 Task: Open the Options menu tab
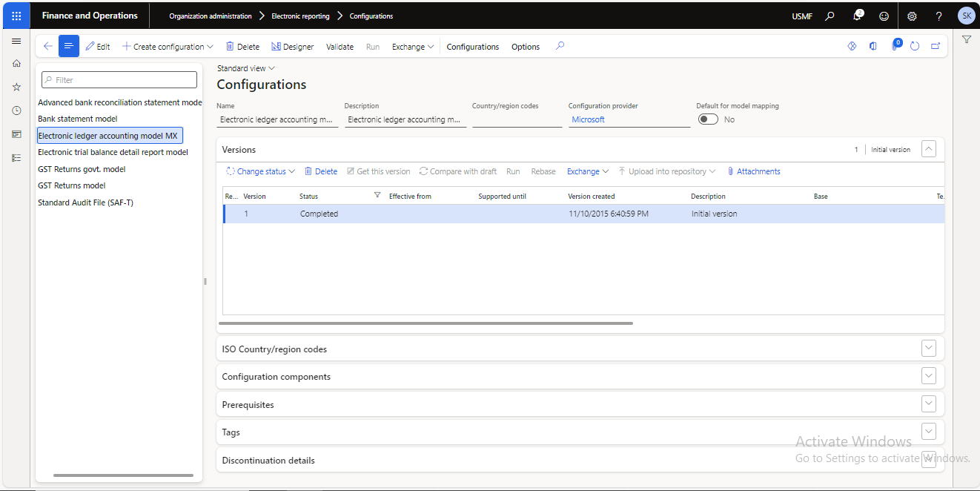click(526, 47)
